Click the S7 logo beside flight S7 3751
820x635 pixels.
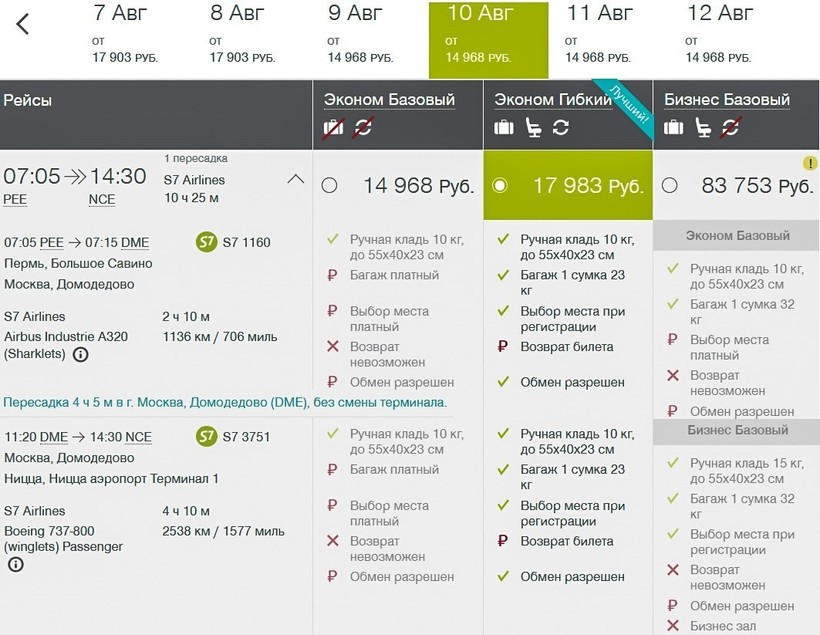pos(206,437)
